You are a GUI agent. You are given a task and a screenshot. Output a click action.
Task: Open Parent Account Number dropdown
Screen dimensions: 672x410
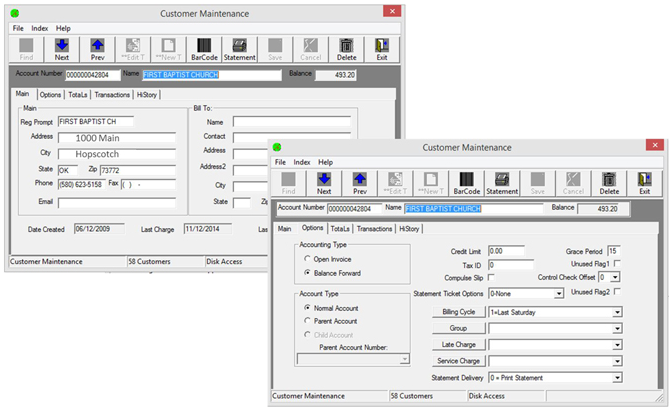405,359
